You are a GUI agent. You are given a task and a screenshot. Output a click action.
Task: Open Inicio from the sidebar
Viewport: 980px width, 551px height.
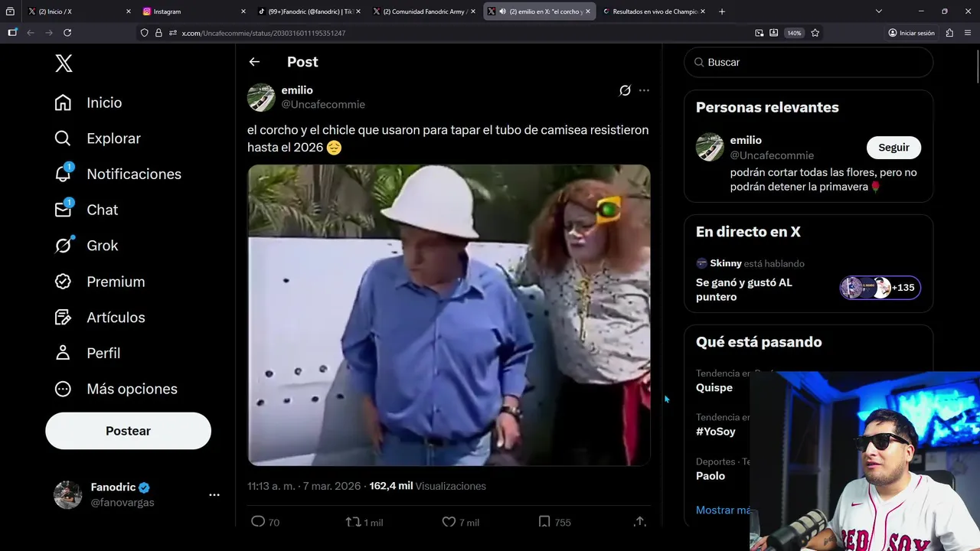pos(88,103)
